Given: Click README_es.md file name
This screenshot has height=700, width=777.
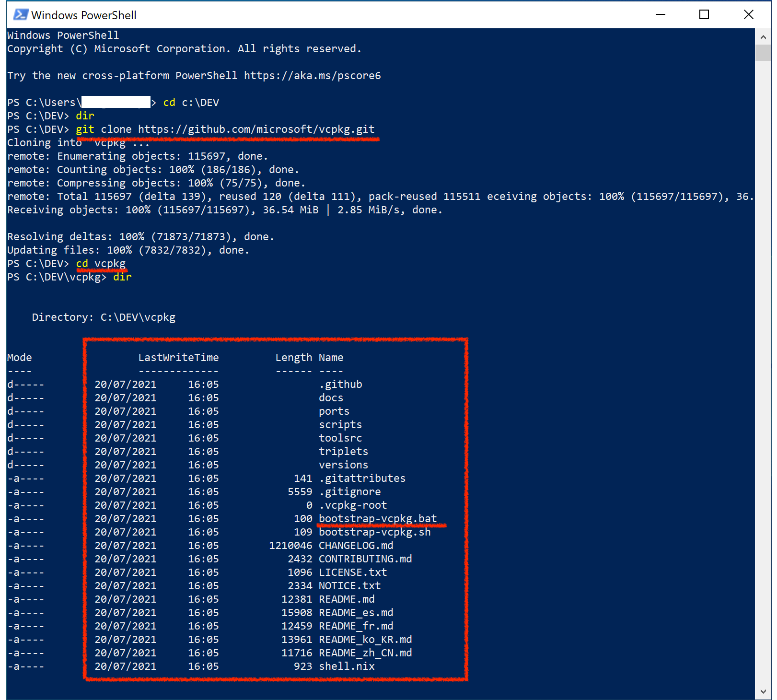Looking at the screenshot, I should pos(356,613).
